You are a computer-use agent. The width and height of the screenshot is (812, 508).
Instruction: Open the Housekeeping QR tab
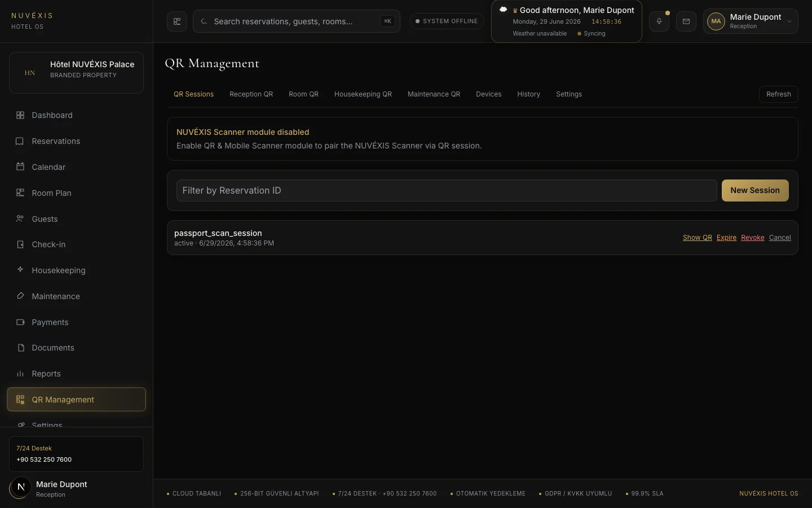tap(363, 94)
